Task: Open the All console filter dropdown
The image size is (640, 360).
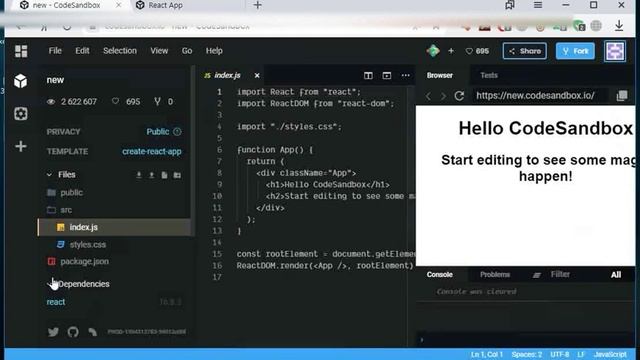Action: click(616, 275)
